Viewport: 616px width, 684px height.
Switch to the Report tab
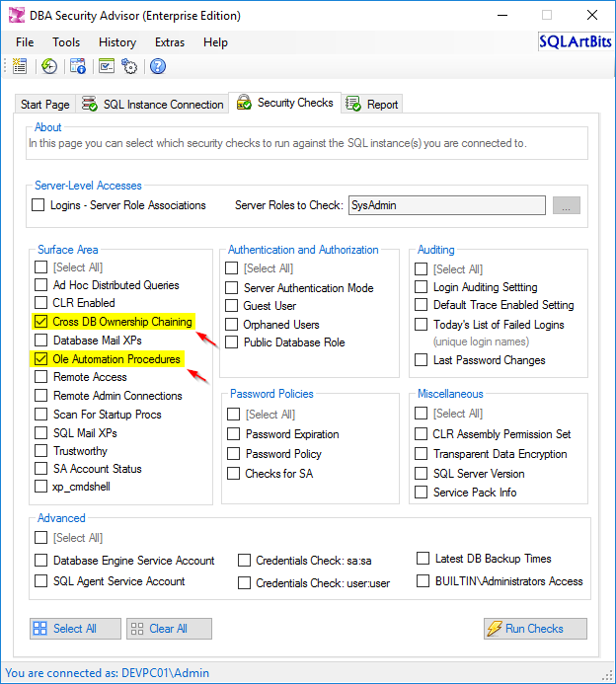point(372,105)
